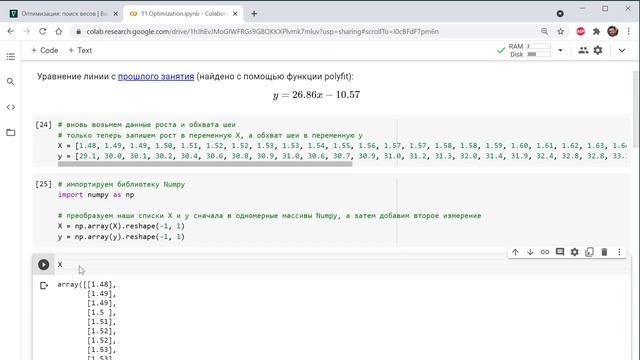Click inside the code cell containing X
This screenshot has height=360, width=640.
[x=341, y=264]
